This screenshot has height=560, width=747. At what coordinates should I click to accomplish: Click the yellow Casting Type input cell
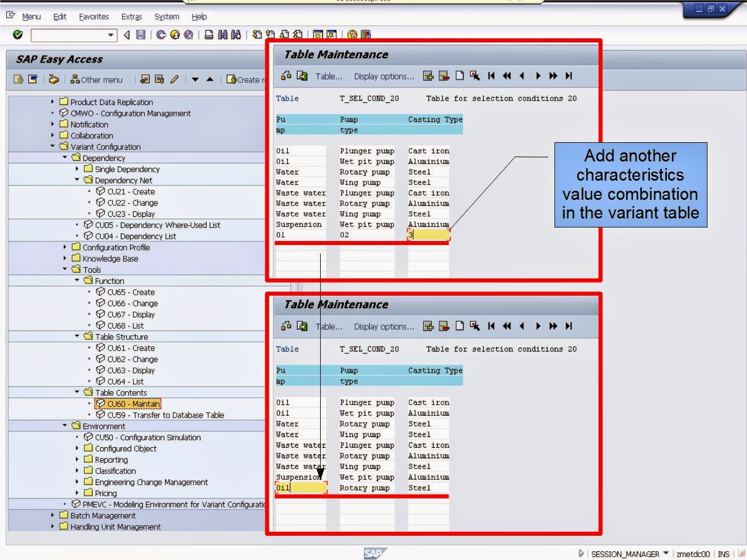427,235
